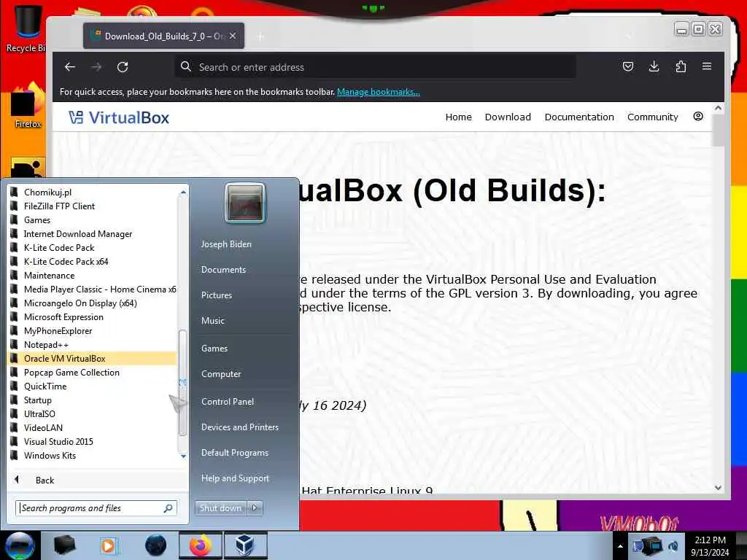Screen dimensions: 747x560
Task: Expand the Notepad++ folder
Action: [92, 345]
